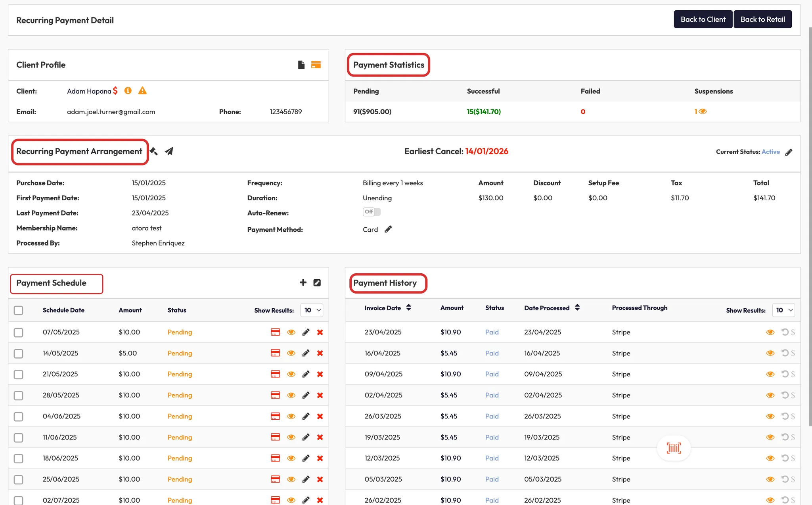
Task: Click the refund arrow icon for 23/04/2025 invoice
Action: click(785, 332)
